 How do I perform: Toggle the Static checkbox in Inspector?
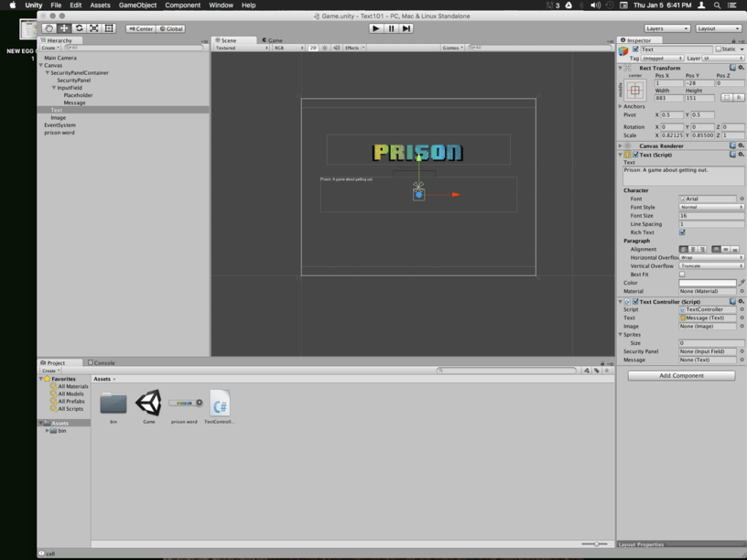[719, 49]
